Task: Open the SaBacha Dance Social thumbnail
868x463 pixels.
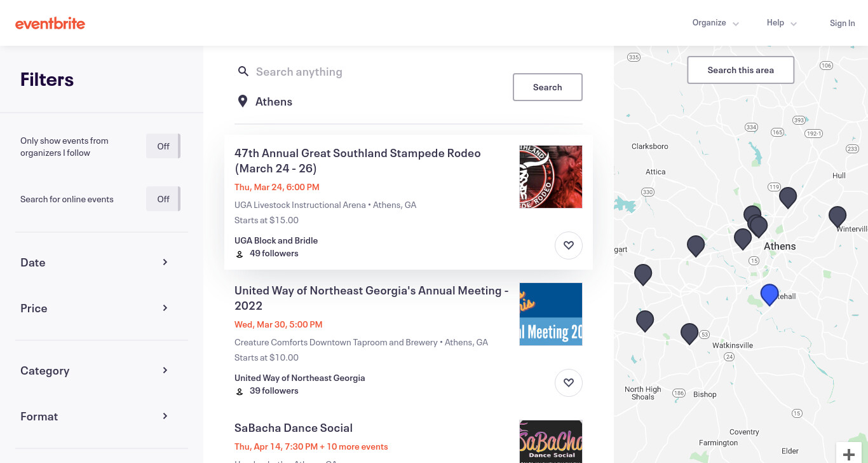Action: pos(551,441)
